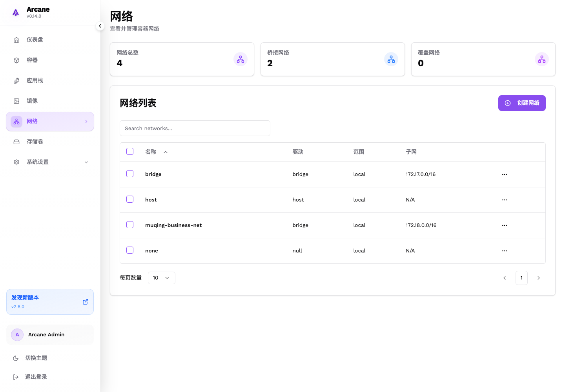Open 存储卷 in the sidebar
Viewport: 565px width, 392px height.
click(x=50, y=142)
